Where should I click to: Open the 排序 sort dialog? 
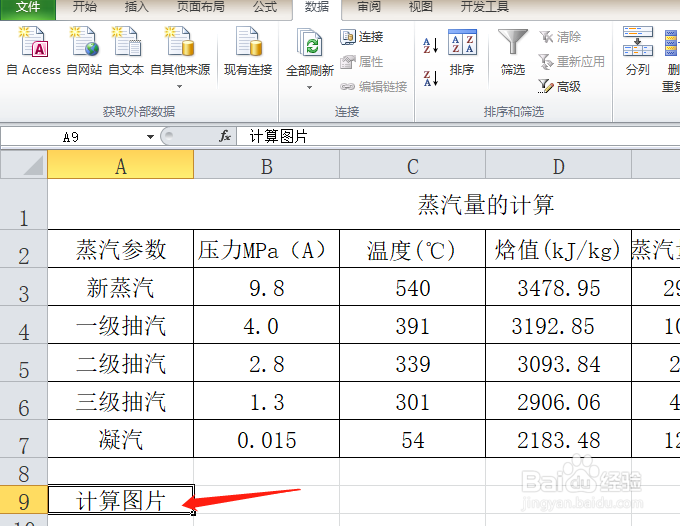[x=462, y=52]
